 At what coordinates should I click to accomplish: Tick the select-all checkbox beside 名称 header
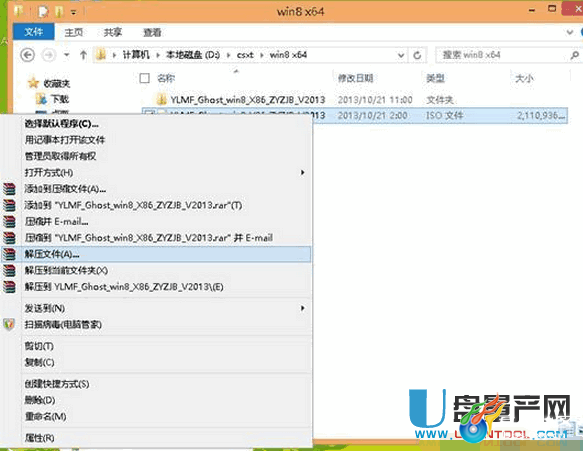[x=144, y=78]
